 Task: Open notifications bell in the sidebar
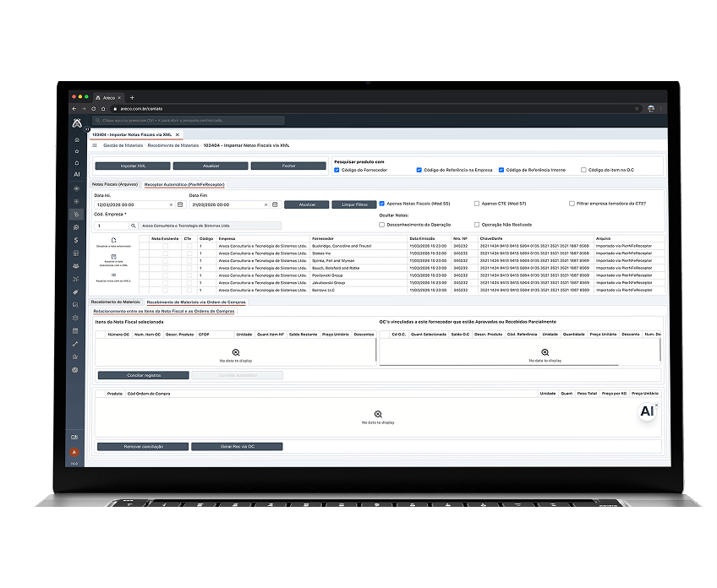pos(77,163)
